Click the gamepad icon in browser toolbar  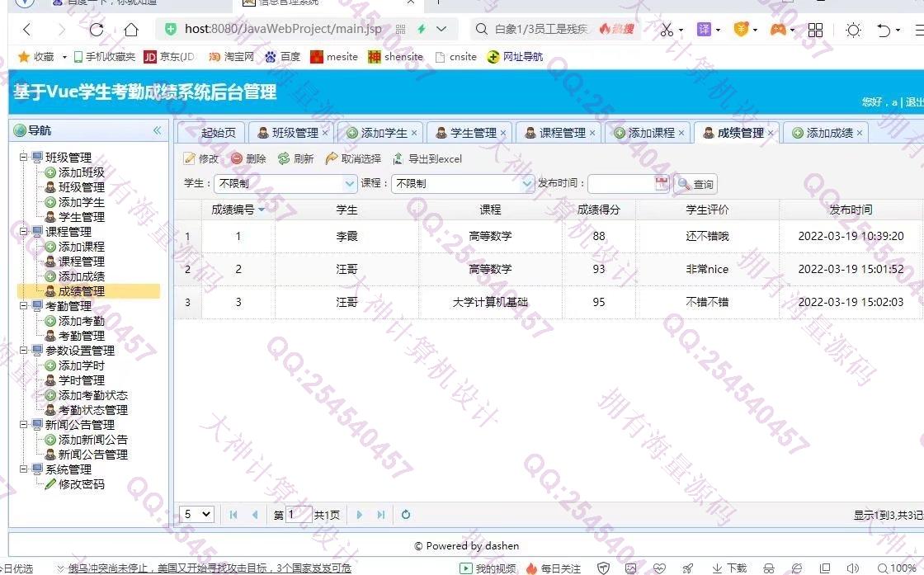click(x=778, y=29)
